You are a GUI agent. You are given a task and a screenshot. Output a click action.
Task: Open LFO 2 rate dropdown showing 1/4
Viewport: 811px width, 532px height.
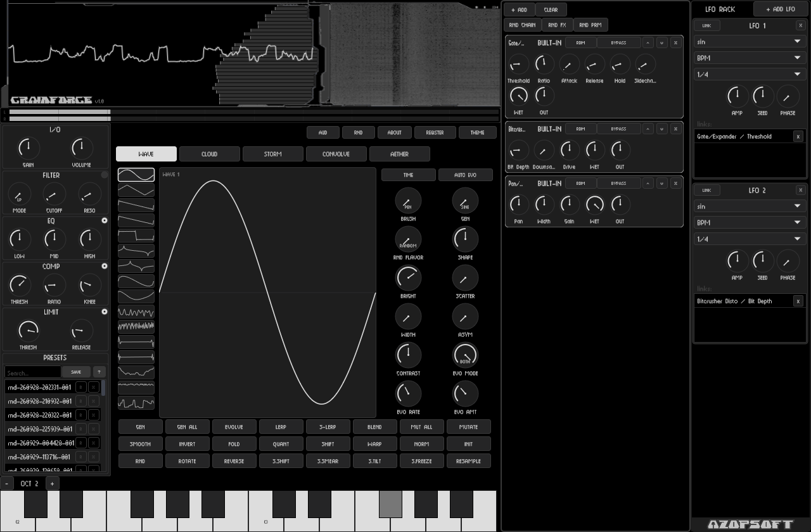(x=750, y=239)
